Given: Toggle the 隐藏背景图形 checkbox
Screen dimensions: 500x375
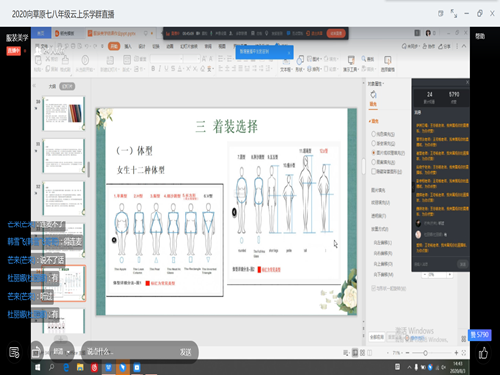Looking at the screenshot, I should 374,171.
